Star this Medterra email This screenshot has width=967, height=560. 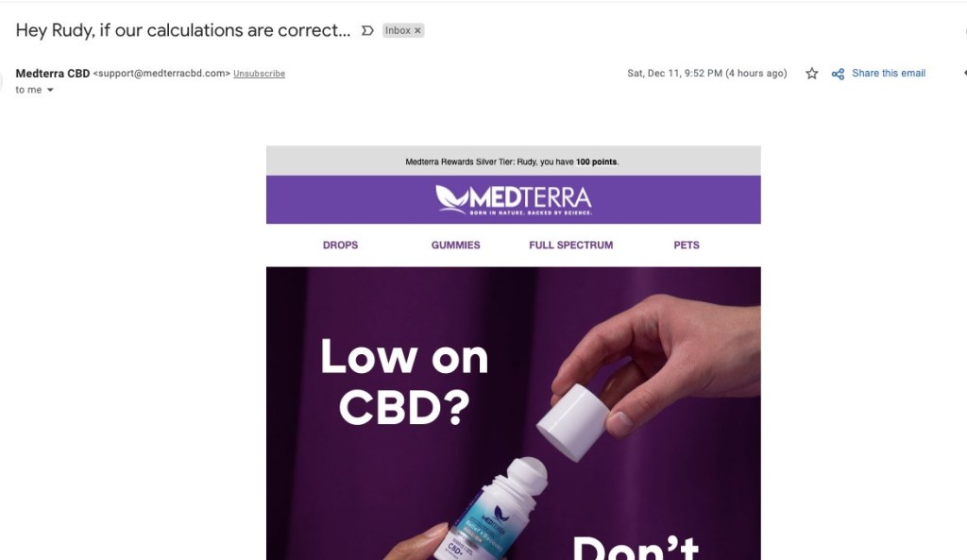tap(811, 74)
